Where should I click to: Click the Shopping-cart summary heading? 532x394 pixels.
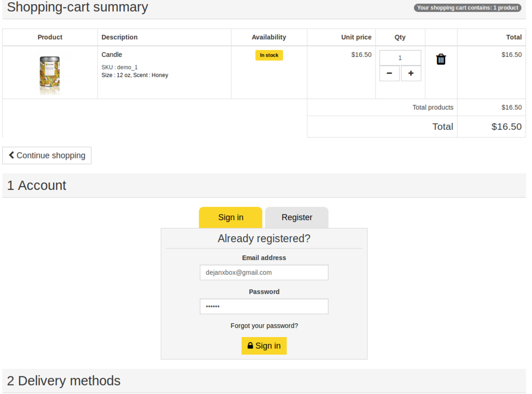tap(77, 7)
